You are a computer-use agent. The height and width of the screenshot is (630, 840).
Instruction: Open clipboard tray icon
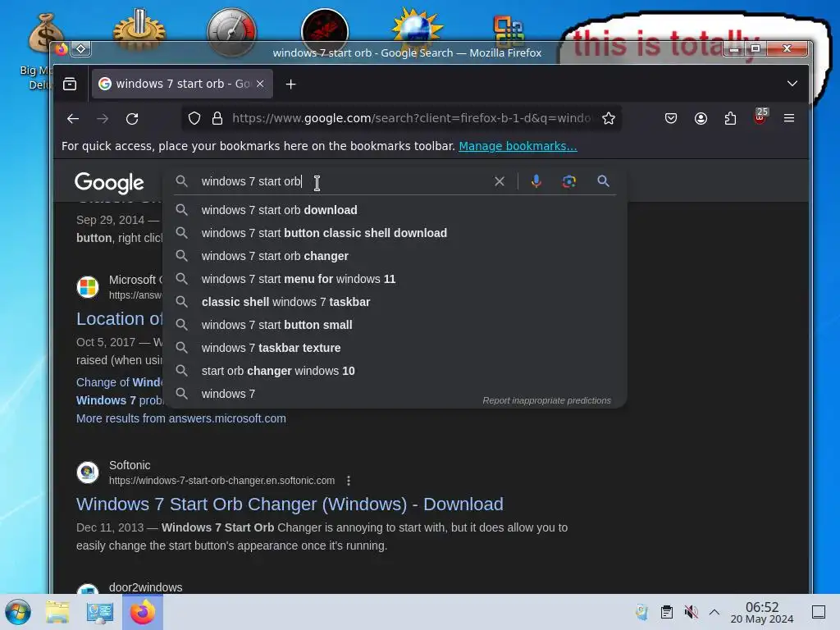tap(666, 612)
